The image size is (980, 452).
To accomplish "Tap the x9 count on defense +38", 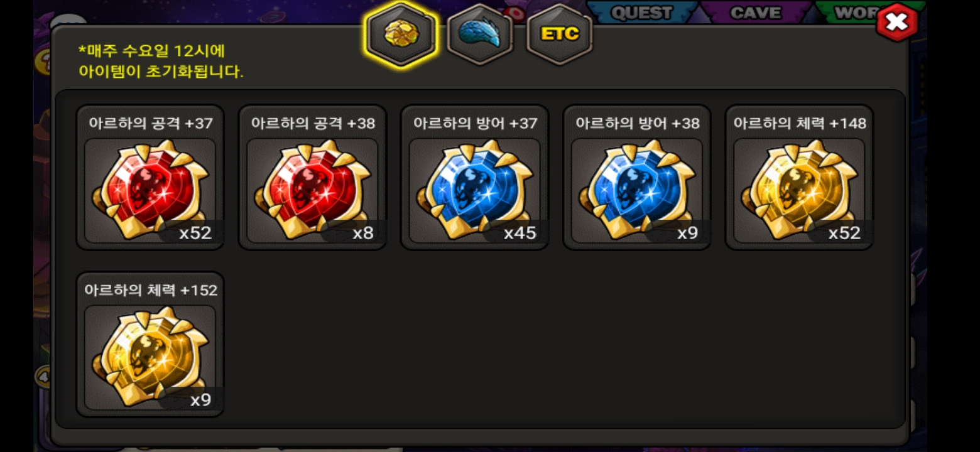I will coord(687,233).
